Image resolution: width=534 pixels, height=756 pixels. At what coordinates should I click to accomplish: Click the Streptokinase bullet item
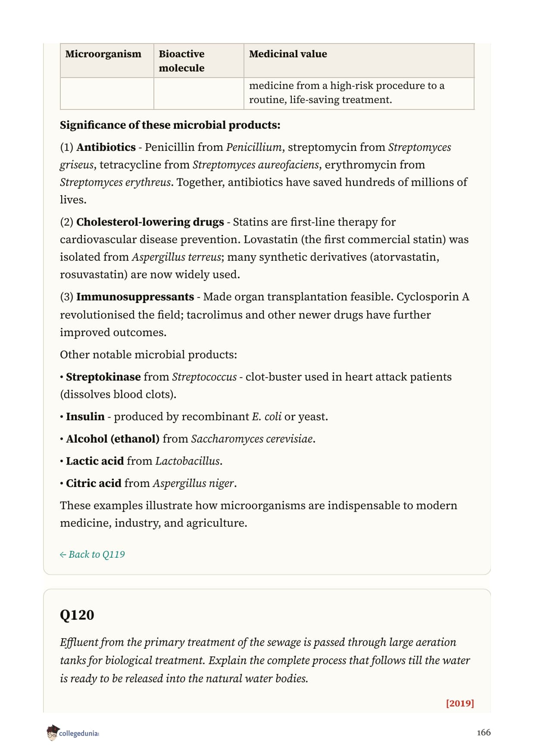256,385
